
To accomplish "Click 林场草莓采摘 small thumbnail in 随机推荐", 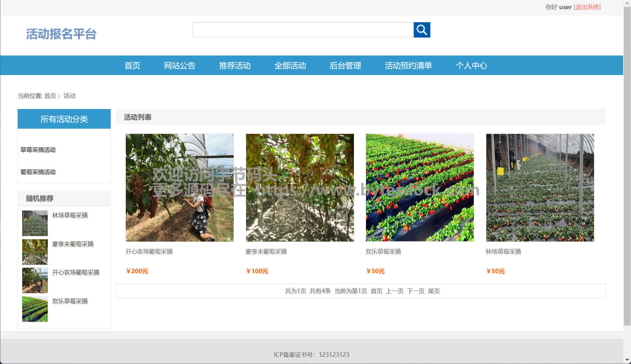I will [35, 223].
